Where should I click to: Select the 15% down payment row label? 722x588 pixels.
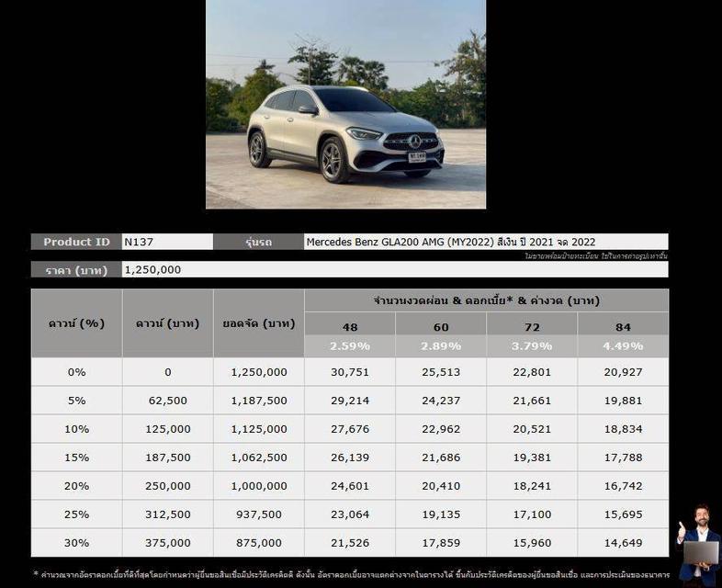76,458
